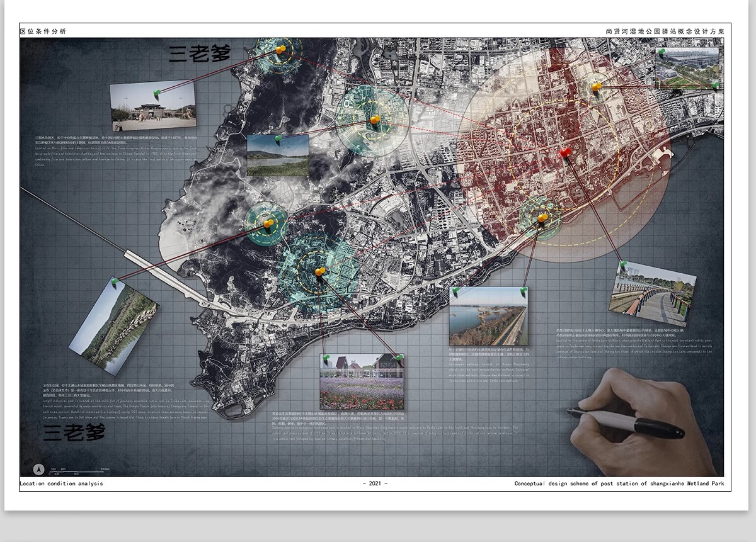Click the "- 2021 -" footer label
The image size is (756, 542).
point(375,483)
